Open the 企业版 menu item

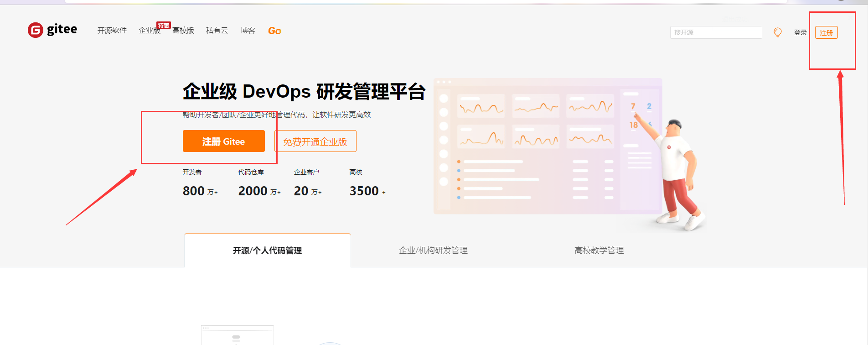(x=150, y=31)
